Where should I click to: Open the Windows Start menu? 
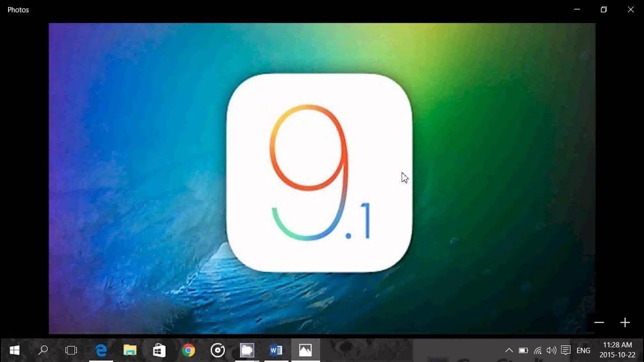point(14,350)
